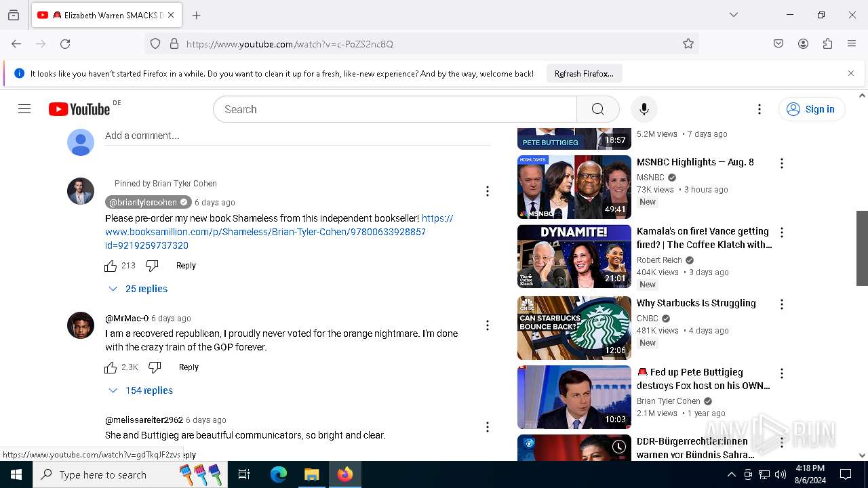The image size is (868, 488).
Task: Start voice search with microphone icon
Action: pos(644,109)
